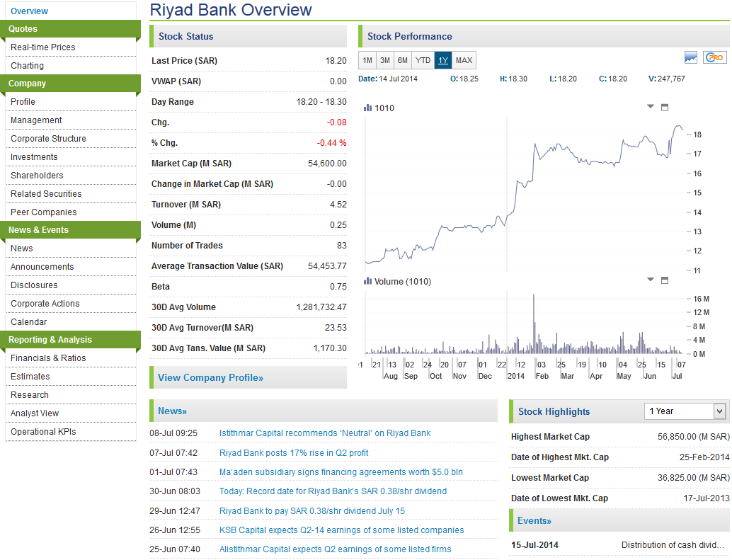Open the Stock Highlights period dropdown
Viewport: 732px width, 560px height.
(x=685, y=411)
